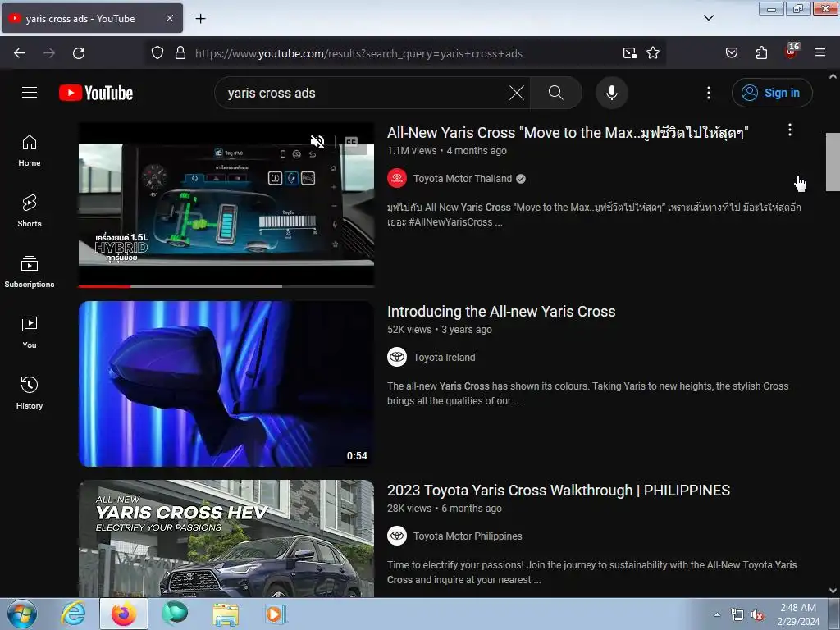Click Toyota Ireland channel avatar

(x=397, y=358)
